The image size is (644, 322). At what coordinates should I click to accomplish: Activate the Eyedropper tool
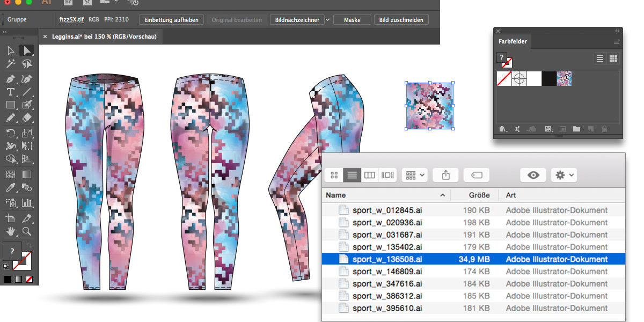point(10,188)
